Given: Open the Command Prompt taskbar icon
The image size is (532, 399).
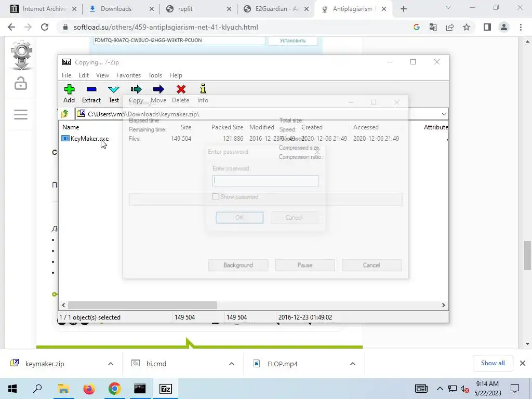Looking at the screenshot, I should [x=140, y=389].
